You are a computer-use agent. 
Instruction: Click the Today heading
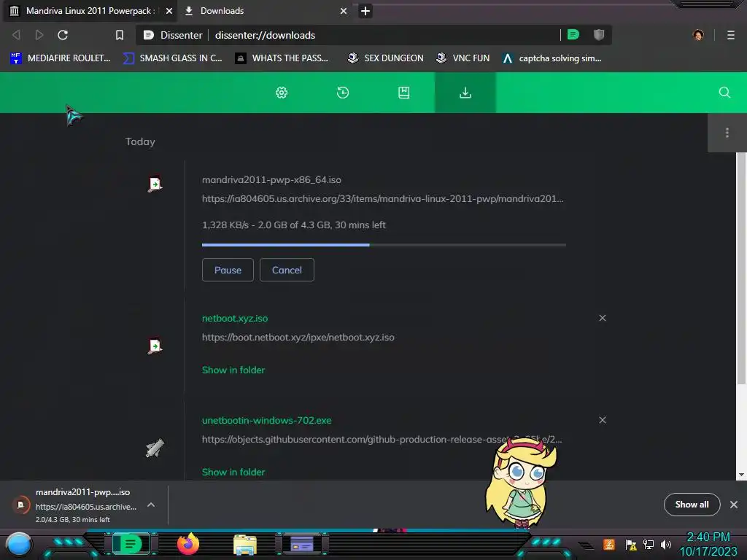pyautogui.click(x=140, y=141)
